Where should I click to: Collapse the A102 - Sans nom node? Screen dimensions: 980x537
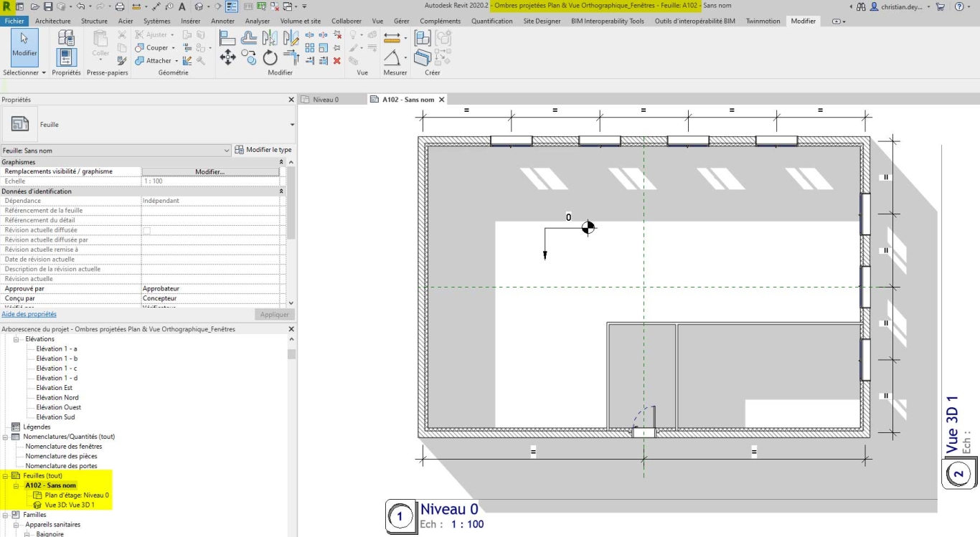(17, 485)
